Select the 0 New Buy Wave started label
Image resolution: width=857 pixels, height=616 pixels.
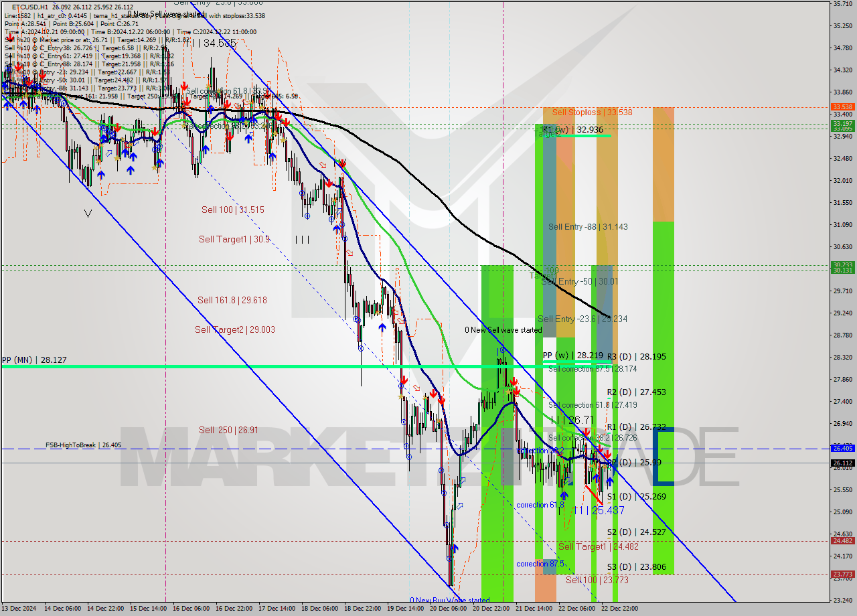tap(450, 600)
